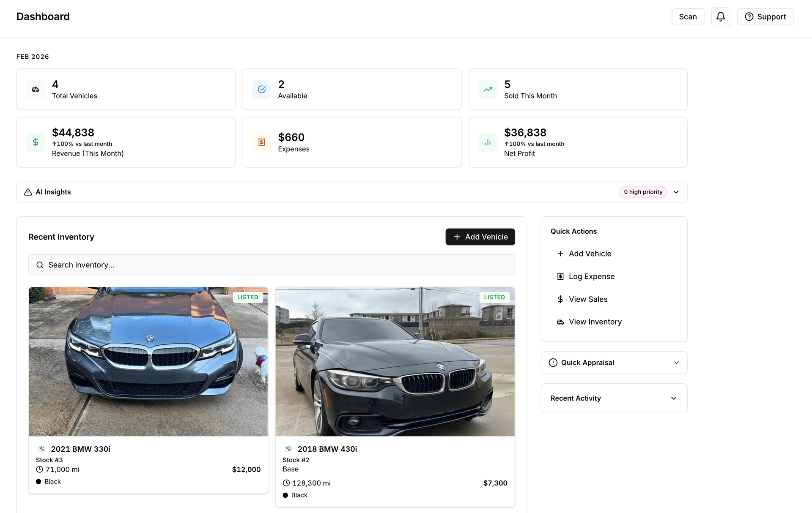
Task: Select Log Expense from Quick Actions
Action: click(x=592, y=276)
